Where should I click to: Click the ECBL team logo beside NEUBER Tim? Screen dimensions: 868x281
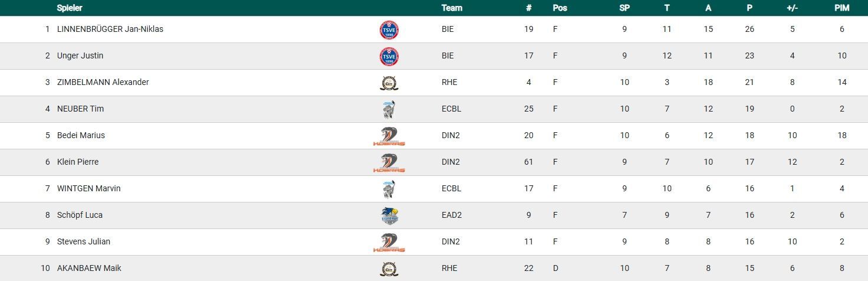click(389, 109)
